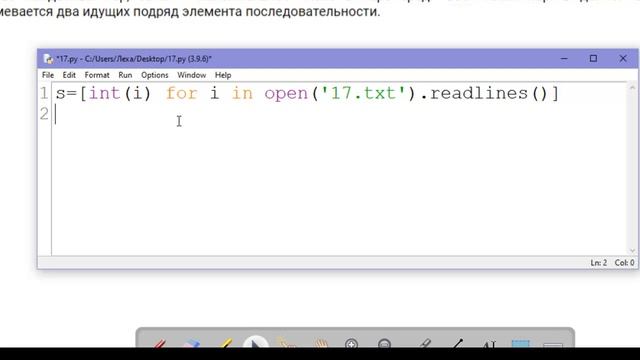
Task: Open the Window menu
Action: tap(191, 75)
